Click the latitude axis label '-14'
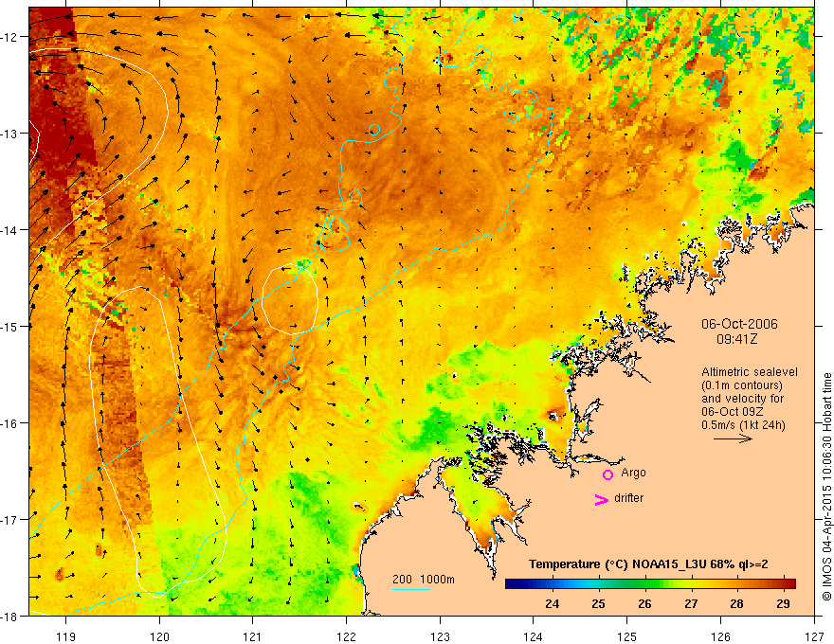The width and height of the screenshot is (834, 644). coord(11,230)
